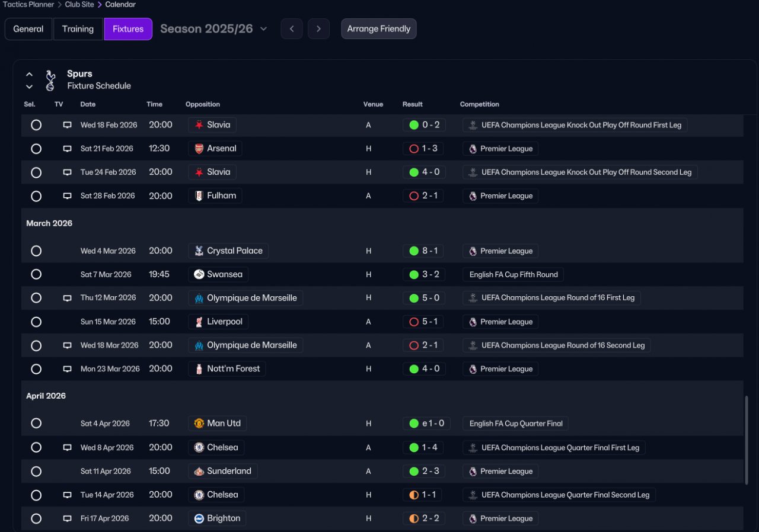
Task: Open Club Site in the breadcrumb
Action: pyautogui.click(x=79, y=5)
